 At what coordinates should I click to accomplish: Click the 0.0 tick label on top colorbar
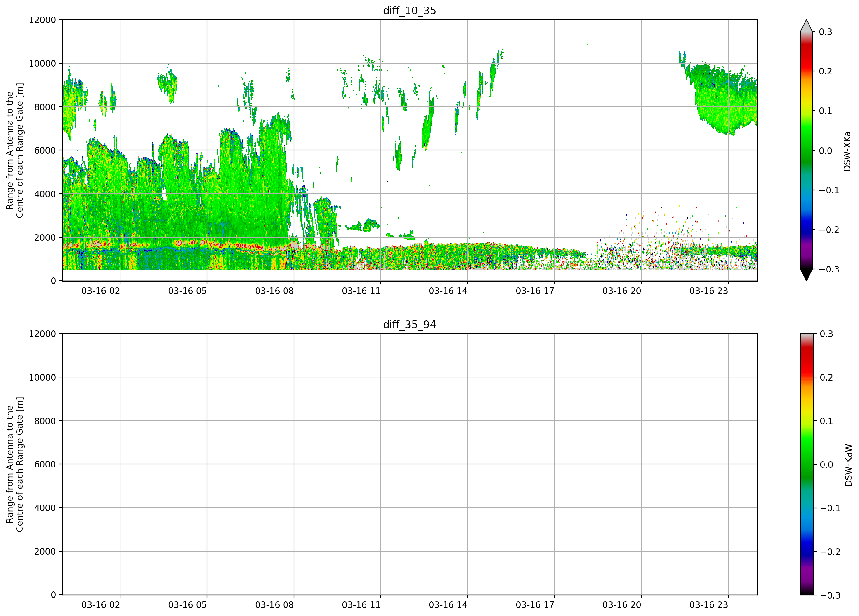[825, 151]
